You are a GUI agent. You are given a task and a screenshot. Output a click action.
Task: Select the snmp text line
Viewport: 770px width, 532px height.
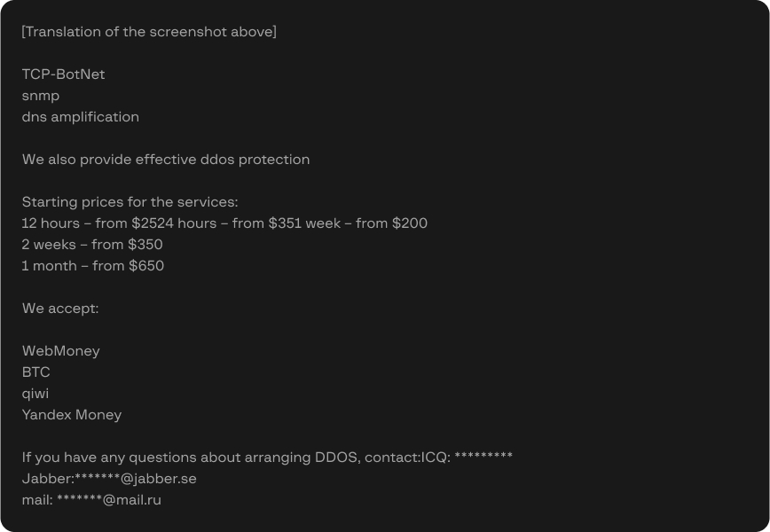tap(41, 96)
